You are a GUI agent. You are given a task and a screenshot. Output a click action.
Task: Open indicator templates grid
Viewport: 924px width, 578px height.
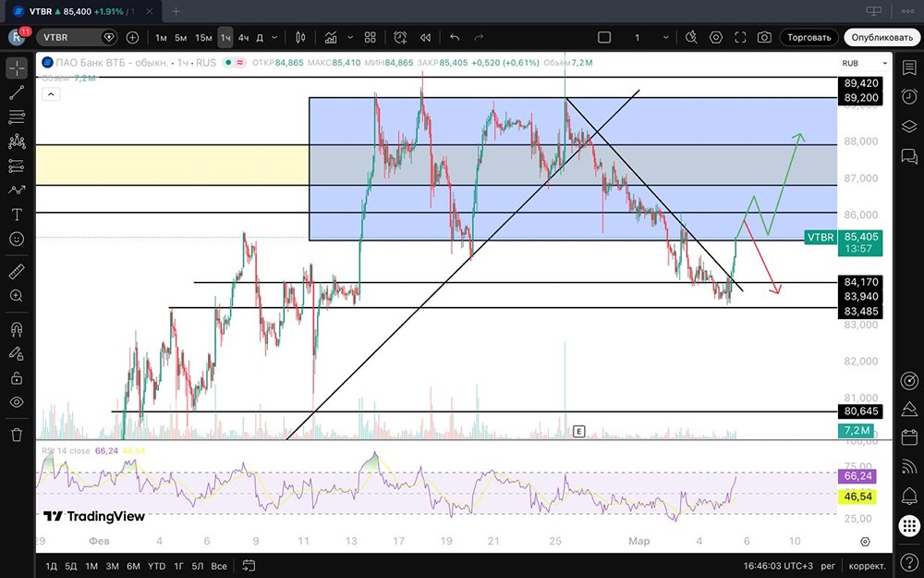coord(371,37)
